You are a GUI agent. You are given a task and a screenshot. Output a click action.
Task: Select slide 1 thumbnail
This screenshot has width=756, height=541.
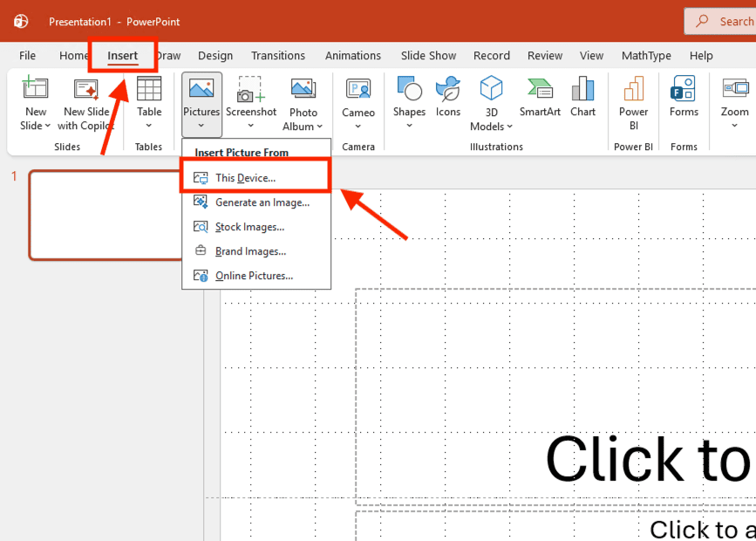pos(106,216)
